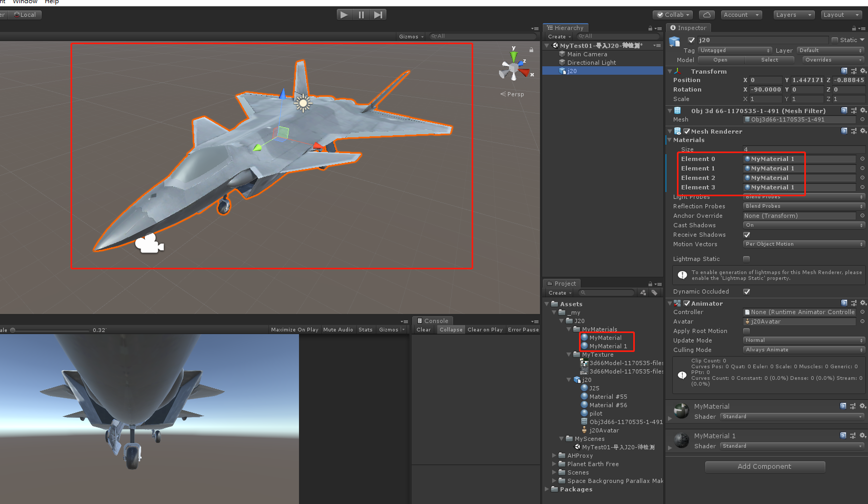Image resolution: width=868 pixels, height=504 pixels.
Task: Toggle the Apply Root Motion checkbox
Action: (746, 331)
